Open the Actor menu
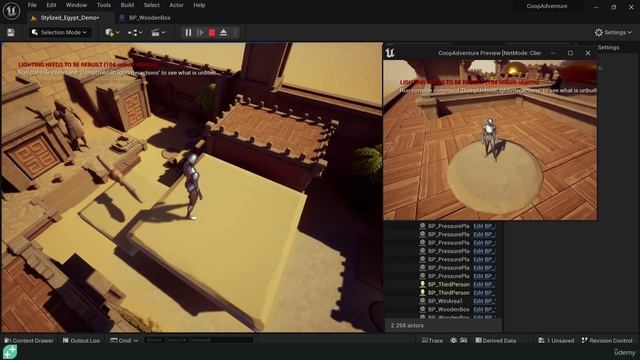Viewport: 640px width, 360px height. pyautogui.click(x=176, y=5)
